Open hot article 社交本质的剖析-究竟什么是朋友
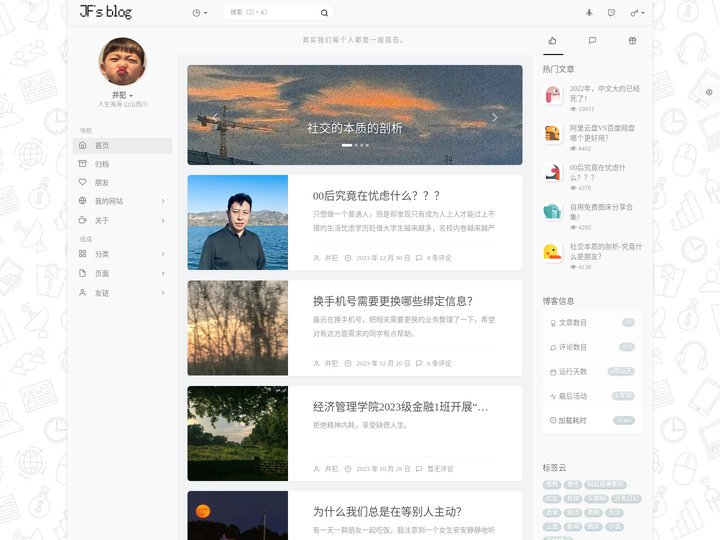The image size is (720, 540). [x=606, y=251]
